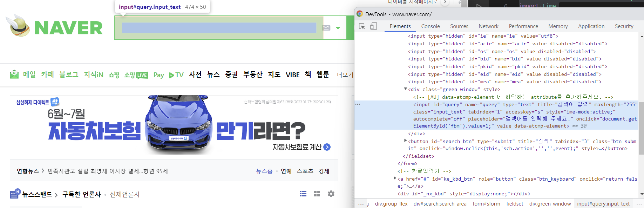Open the 웹툰 menu link
Viewport: 644px width, 208px height.
(323, 74)
